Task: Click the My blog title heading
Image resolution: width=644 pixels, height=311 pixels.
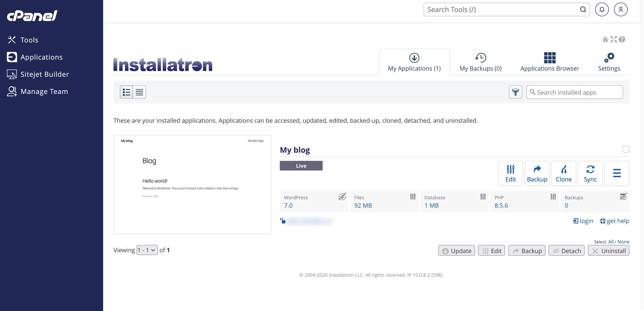Action: point(295,150)
